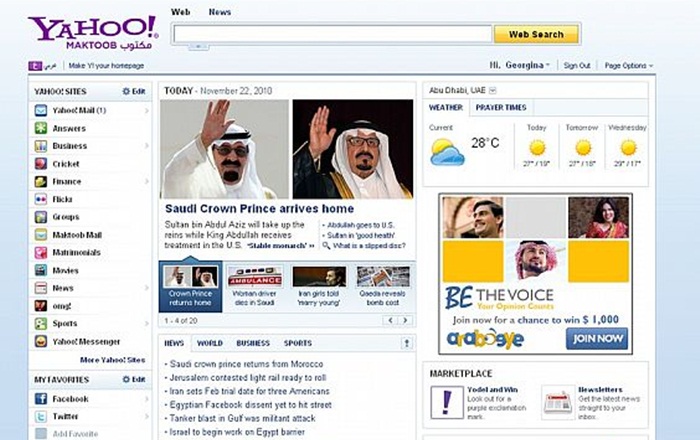Expand the Yahoo! Mail row arrow
700x440 pixels.
pyautogui.click(x=146, y=110)
